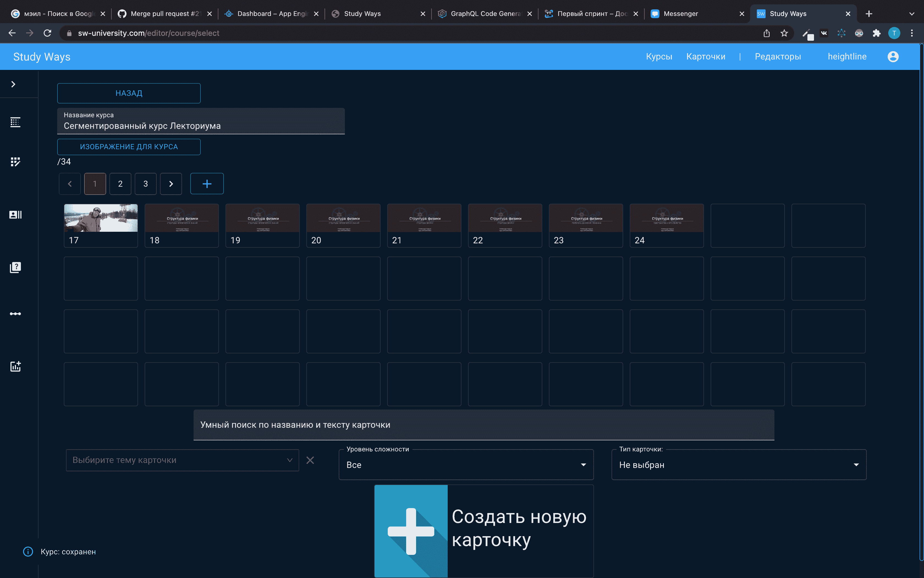Open the contact card sidebar icon
The width and height of the screenshot is (924, 578).
click(x=15, y=214)
